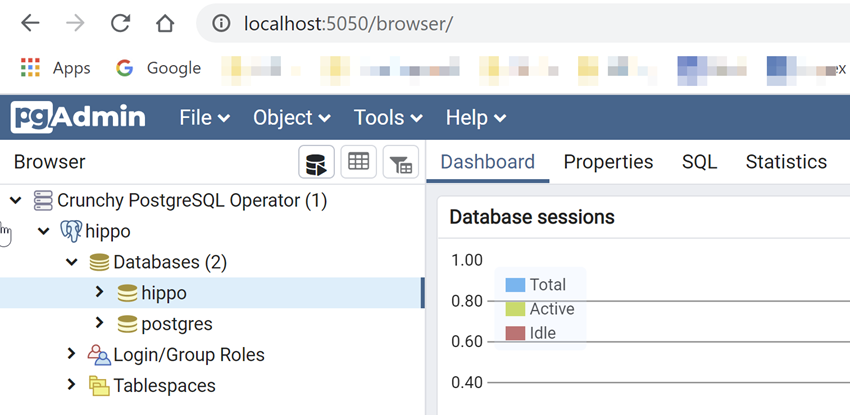Switch to the Statistics tab

786,161
